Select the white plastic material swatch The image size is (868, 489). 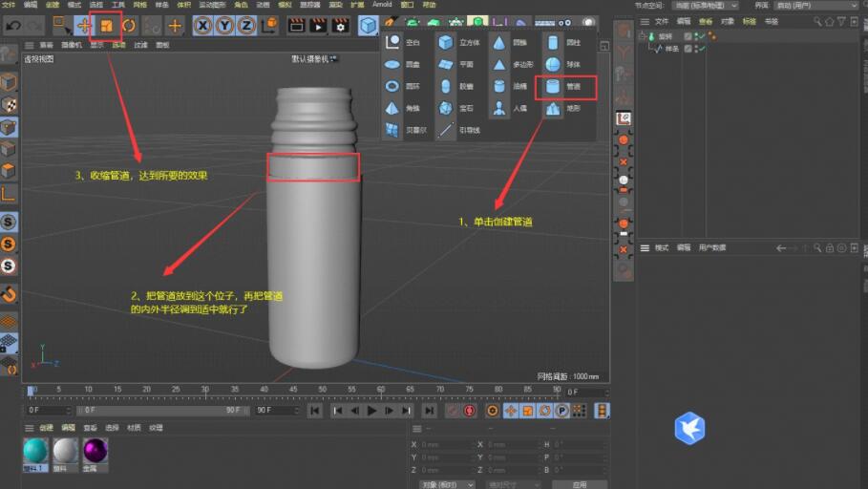click(x=65, y=451)
